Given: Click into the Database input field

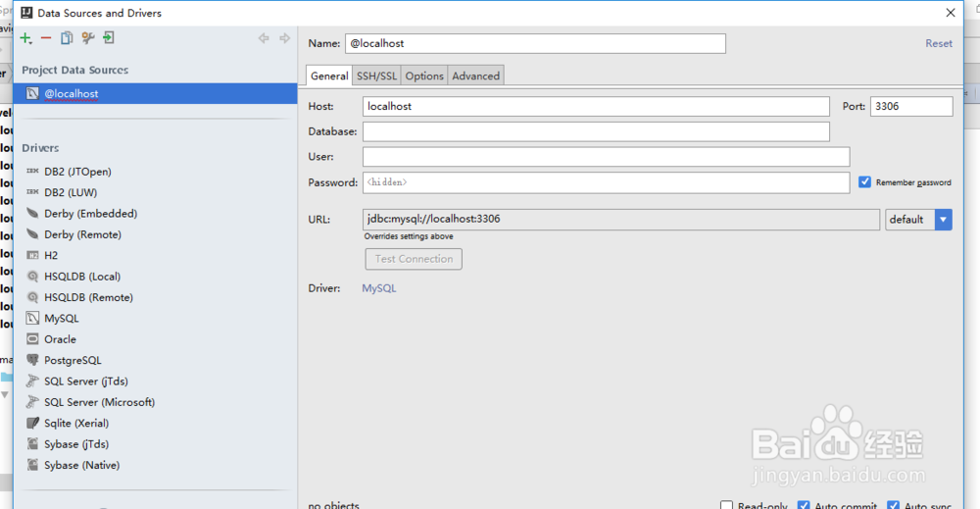Looking at the screenshot, I should (x=596, y=131).
